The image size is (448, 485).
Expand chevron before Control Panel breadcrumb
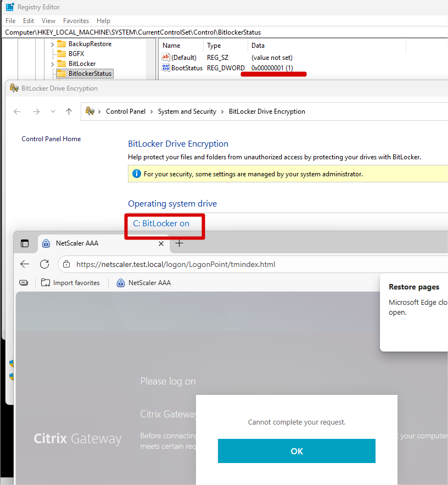point(99,112)
